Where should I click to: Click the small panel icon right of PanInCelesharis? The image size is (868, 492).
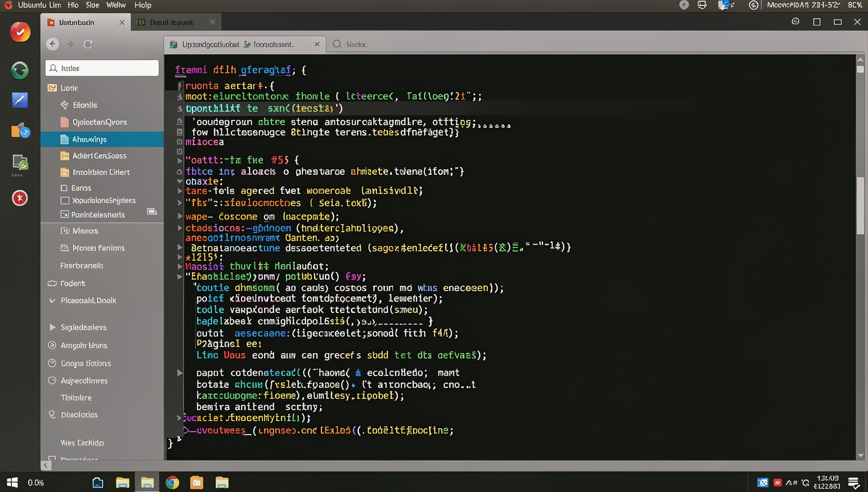152,212
